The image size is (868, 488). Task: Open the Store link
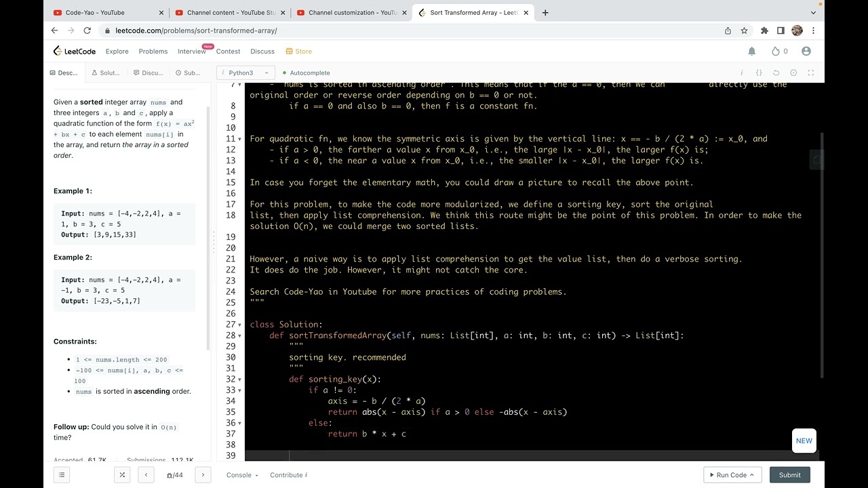coord(299,52)
